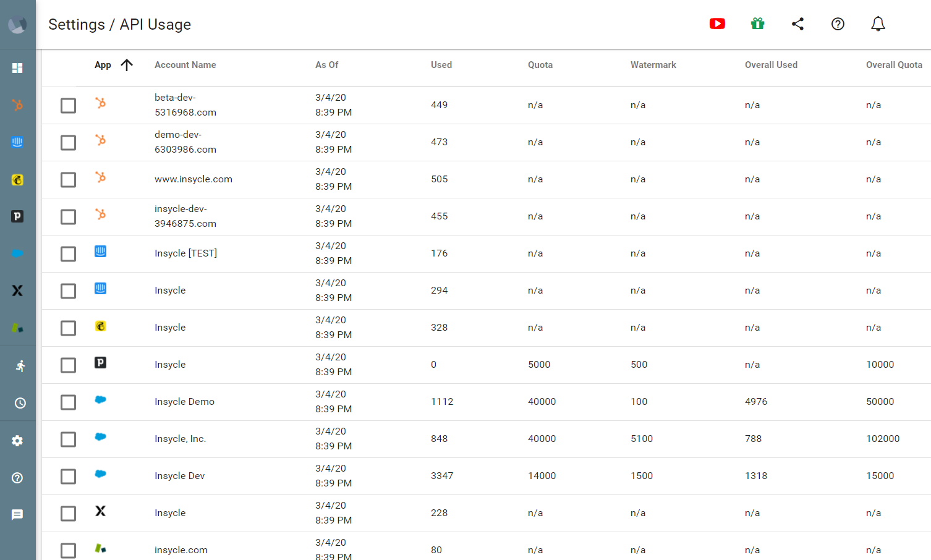This screenshot has width=931, height=560.
Task: Open the green gift what's-new icon
Action: (x=757, y=23)
